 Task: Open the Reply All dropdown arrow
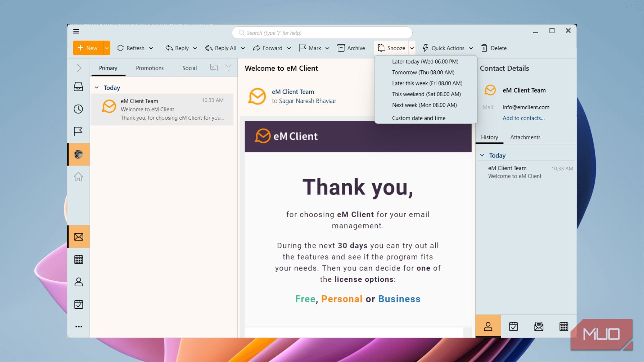[243, 48]
